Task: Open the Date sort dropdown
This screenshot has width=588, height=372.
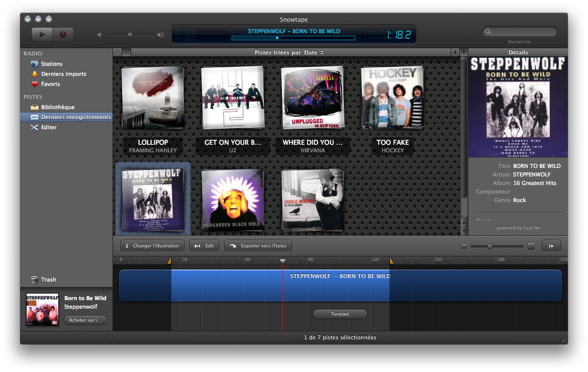Action: point(314,52)
